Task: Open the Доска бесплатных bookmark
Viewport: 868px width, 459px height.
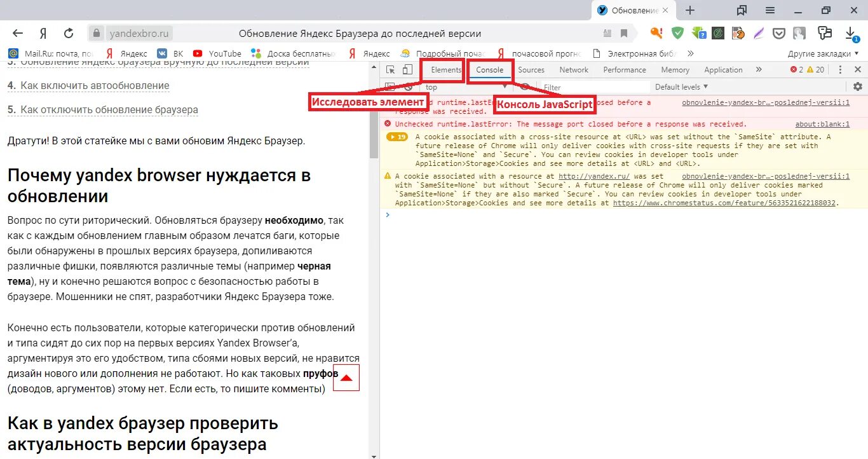Action: (x=293, y=53)
